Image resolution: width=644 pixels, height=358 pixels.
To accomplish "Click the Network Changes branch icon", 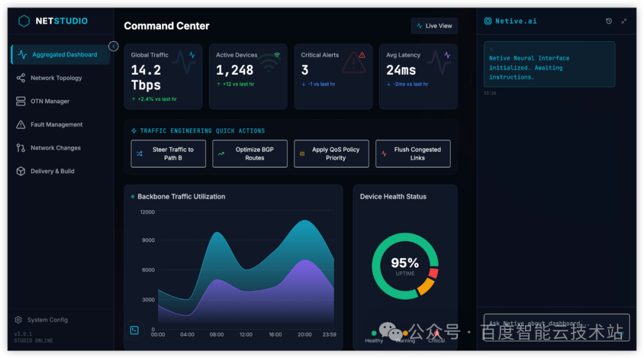I will pyautogui.click(x=20, y=148).
